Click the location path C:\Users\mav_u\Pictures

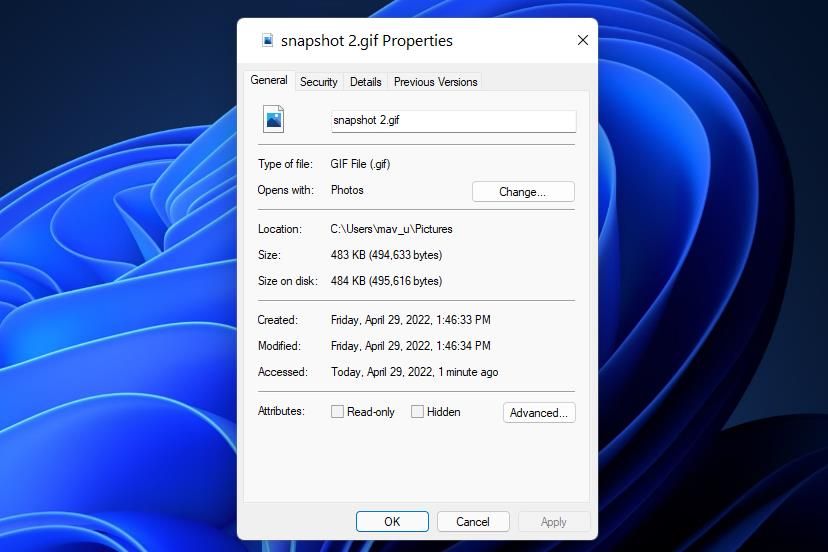(x=391, y=229)
